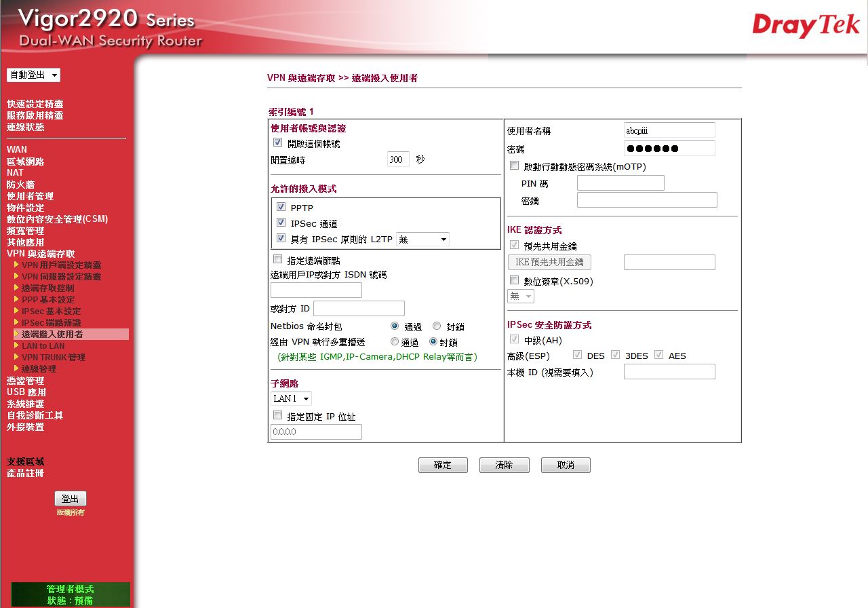Click the 0.0.0.0 IP address field
Image resolution: width=868 pixels, height=608 pixels.
click(316, 432)
